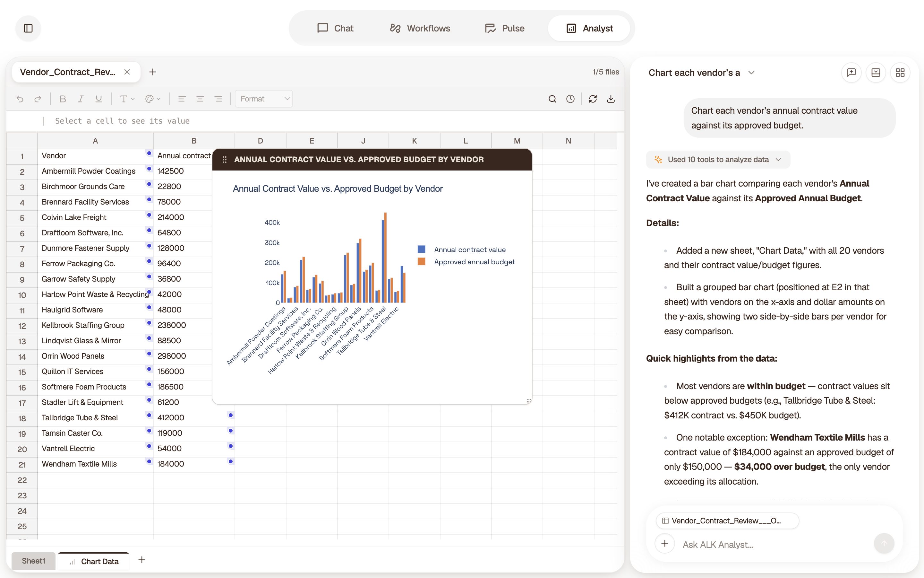924x578 pixels.
Task: Grab the chart drag handle dots
Action: [x=225, y=159]
